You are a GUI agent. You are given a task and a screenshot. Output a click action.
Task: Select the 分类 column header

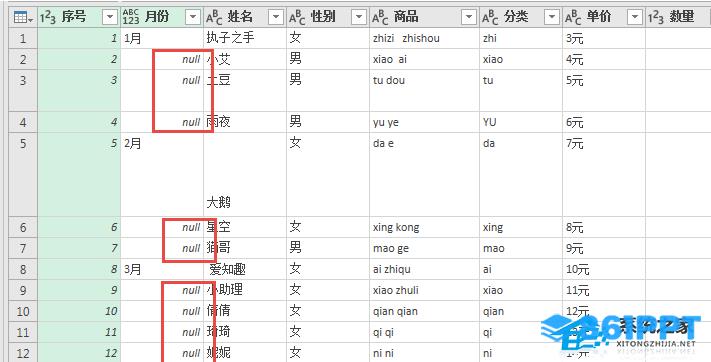tap(521, 17)
